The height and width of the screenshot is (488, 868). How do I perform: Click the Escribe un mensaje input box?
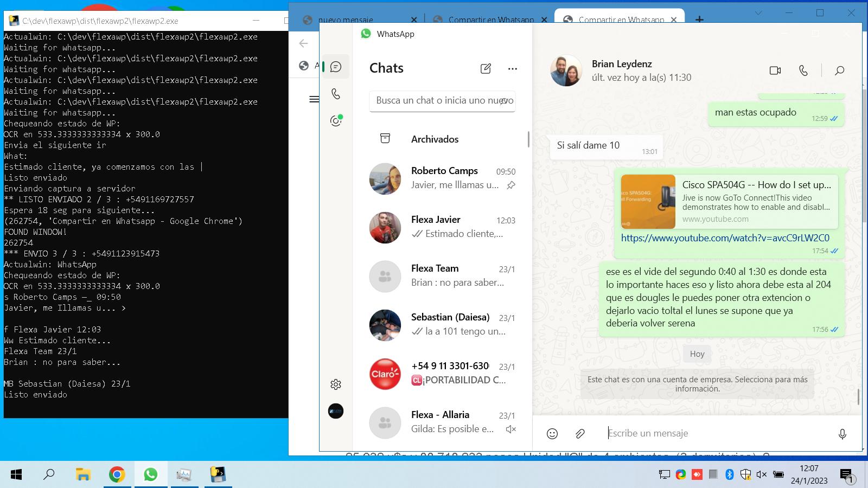point(716,433)
